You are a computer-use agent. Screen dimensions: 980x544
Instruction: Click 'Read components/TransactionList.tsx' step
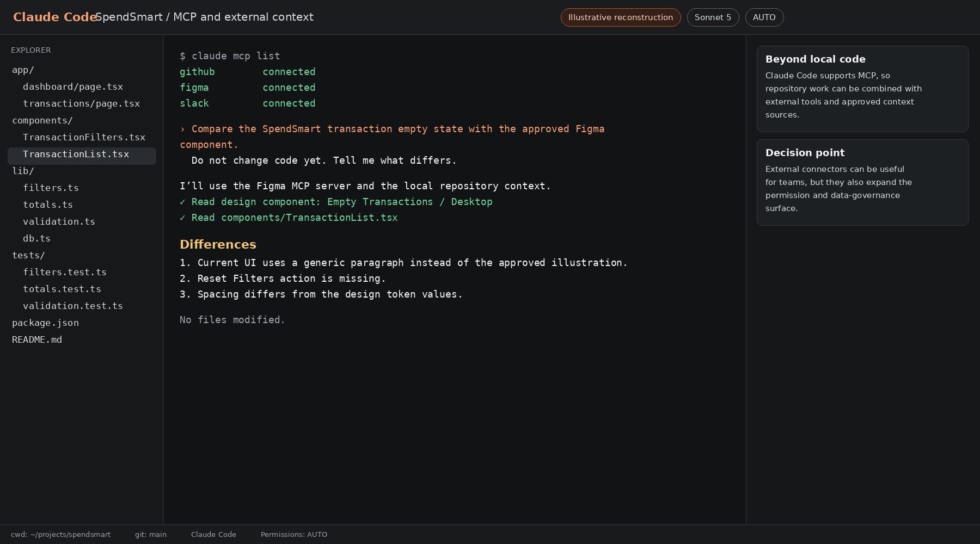click(x=289, y=218)
